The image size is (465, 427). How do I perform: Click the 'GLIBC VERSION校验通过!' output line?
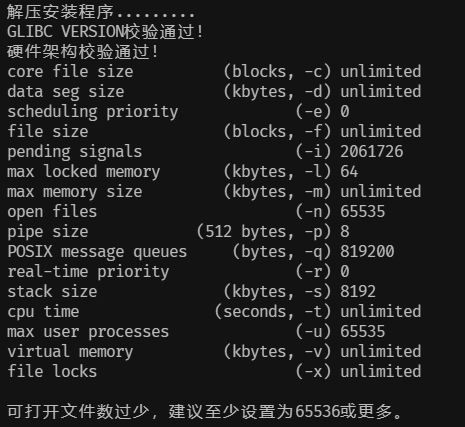[x=105, y=32]
